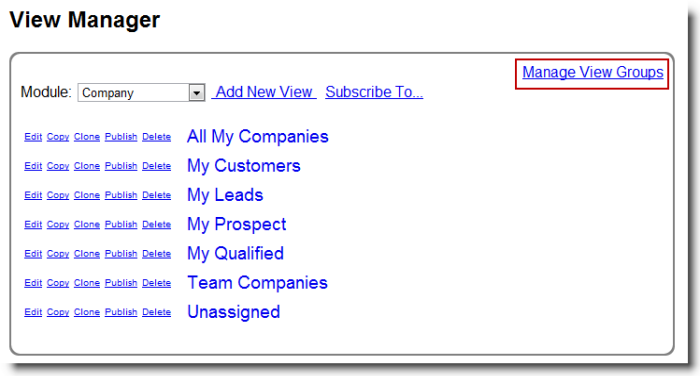Publish the My Prospect view
This screenshot has width=700, height=376.
(121, 225)
